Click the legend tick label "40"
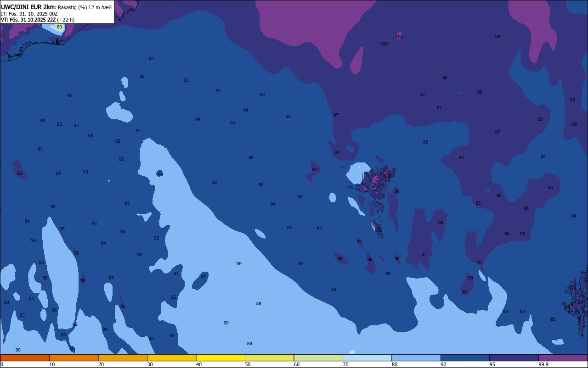 [x=199, y=364]
